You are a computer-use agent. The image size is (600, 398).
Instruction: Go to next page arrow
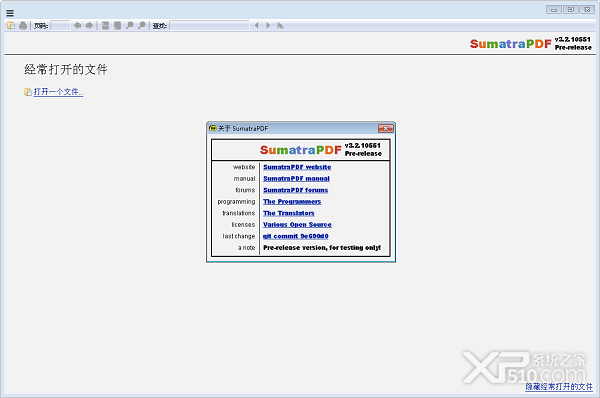89,26
